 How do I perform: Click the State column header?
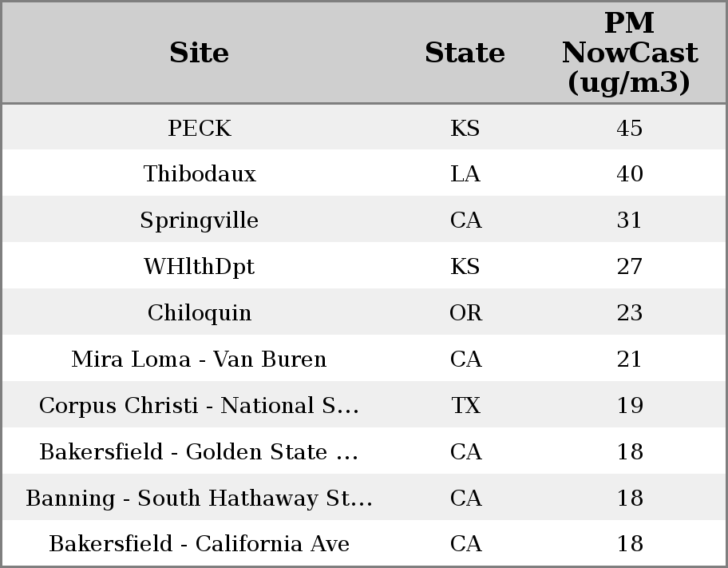pos(465,53)
